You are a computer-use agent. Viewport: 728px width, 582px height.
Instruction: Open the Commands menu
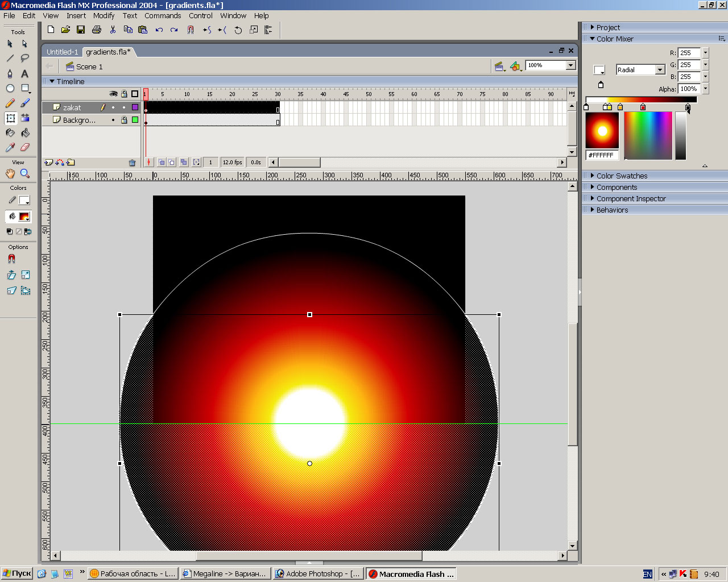click(x=163, y=15)
